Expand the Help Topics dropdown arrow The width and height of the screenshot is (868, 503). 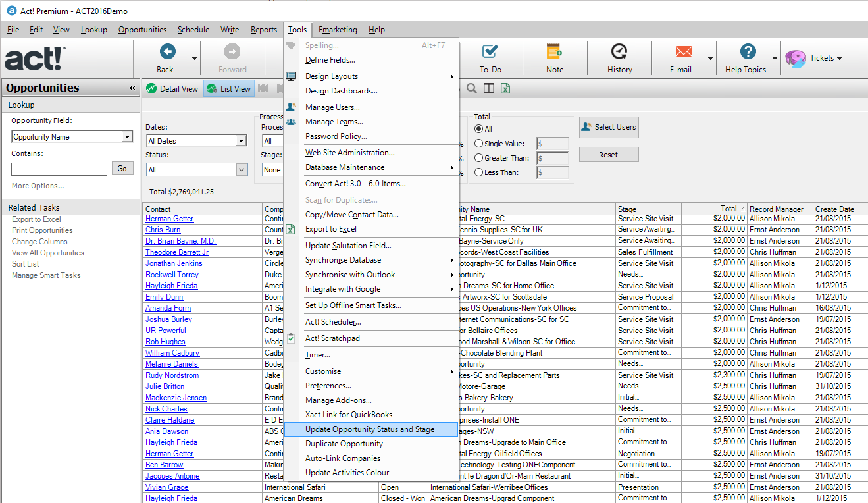click(x=775, y=58)
